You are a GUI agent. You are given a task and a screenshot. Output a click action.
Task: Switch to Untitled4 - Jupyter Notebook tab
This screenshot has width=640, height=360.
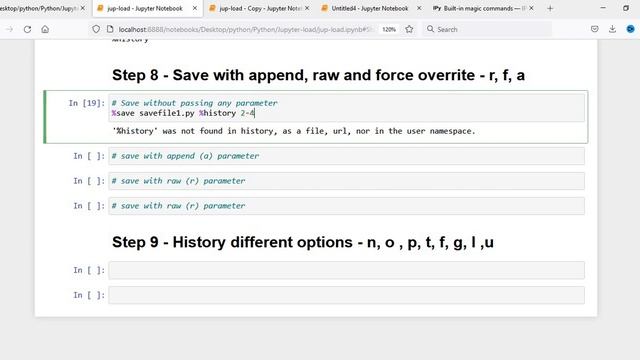point(369,8)
